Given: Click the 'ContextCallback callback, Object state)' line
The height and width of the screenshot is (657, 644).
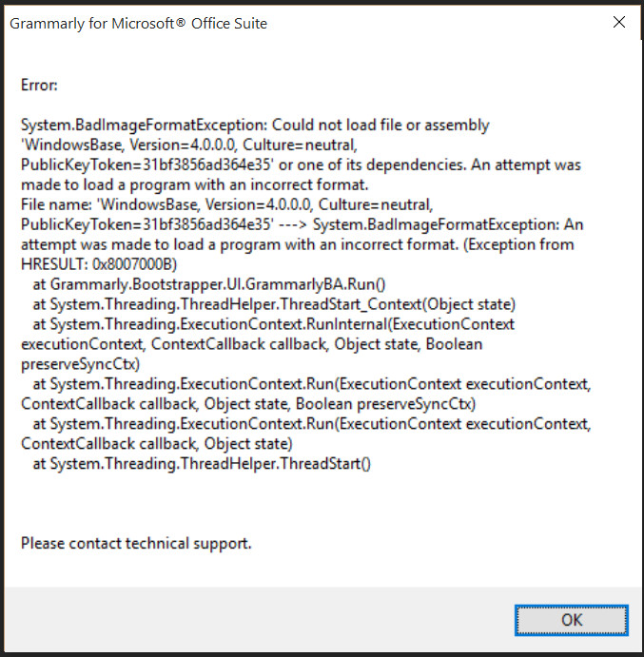Looking at the screenshot, I should 157,444.
